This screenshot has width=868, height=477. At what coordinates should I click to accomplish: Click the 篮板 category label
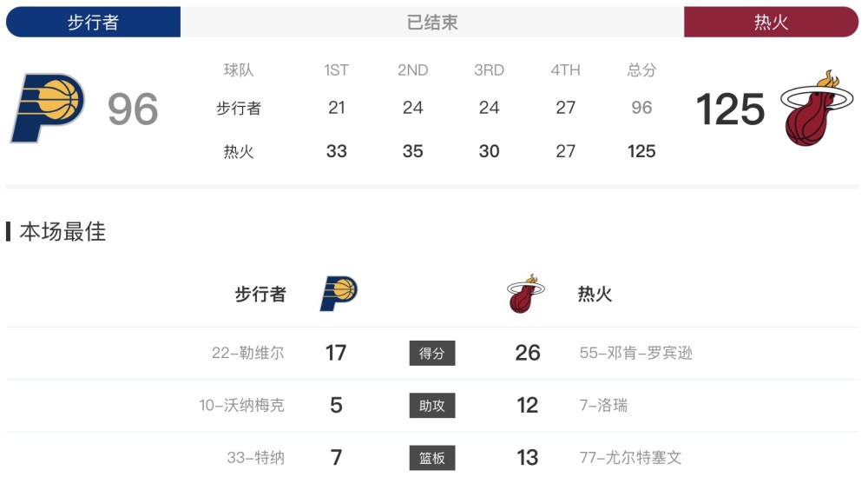click(x=432, y=458)
